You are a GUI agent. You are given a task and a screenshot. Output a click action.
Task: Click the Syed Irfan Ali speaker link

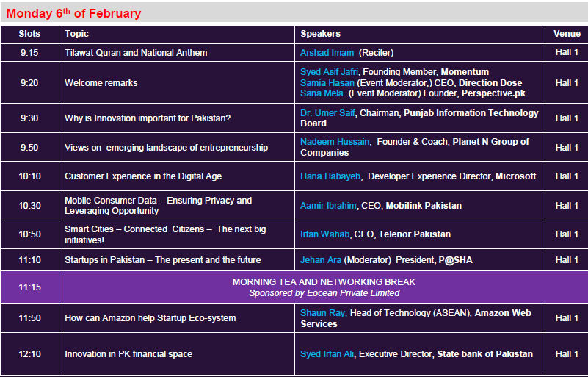[327, 354]
